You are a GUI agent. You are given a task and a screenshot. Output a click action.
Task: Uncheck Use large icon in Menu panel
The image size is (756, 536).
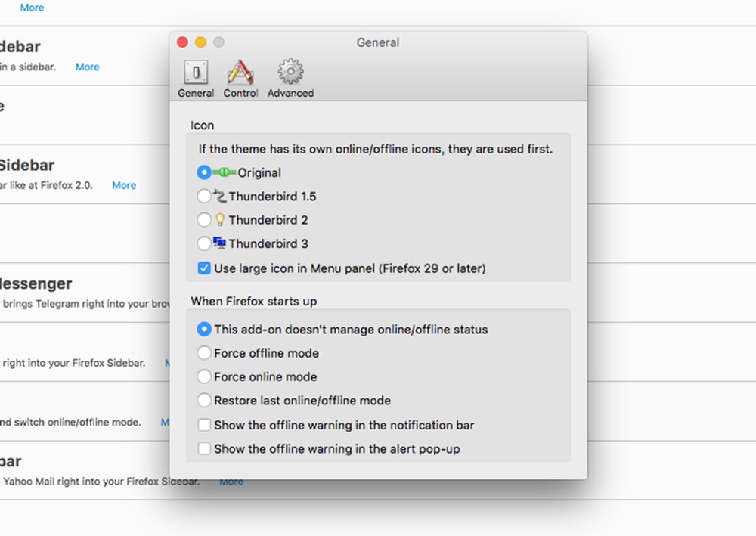click(x=204, y=268)
